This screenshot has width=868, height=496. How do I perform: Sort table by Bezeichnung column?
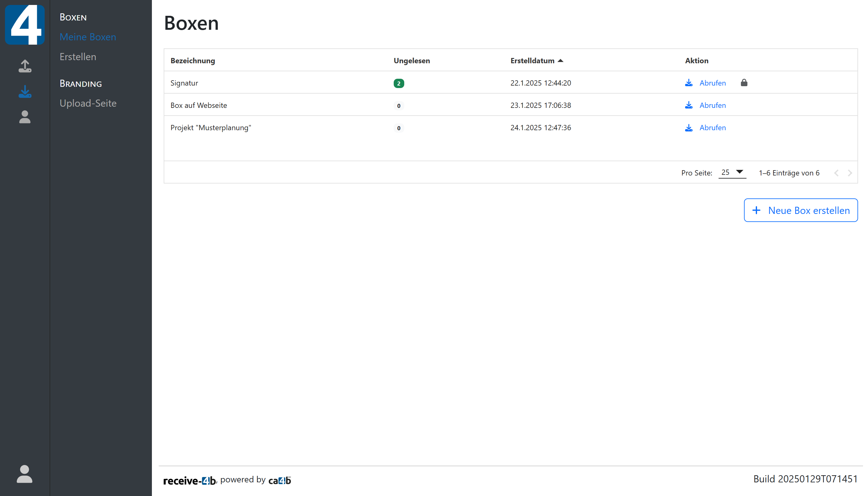[x=193, y=61]
